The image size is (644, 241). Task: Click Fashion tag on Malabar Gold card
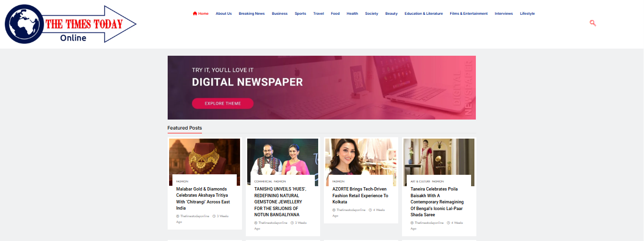tap(182, 181)
